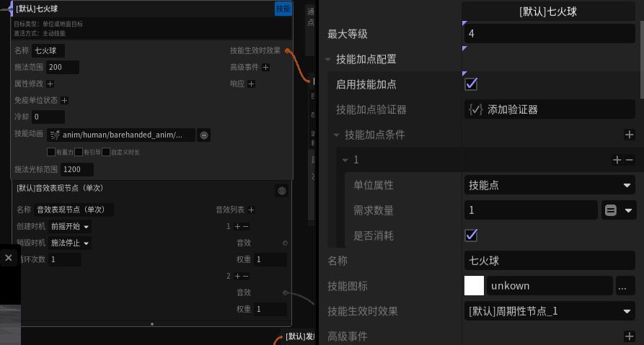Click the 技能生效时效果 orange output port

click(x=287, y=51)
